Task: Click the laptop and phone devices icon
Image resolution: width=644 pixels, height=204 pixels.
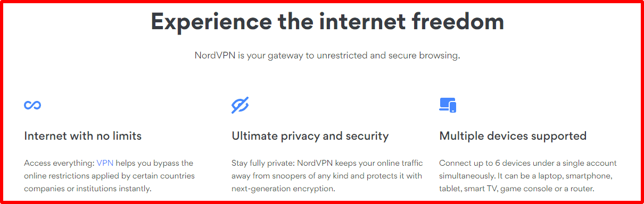Action: click(448, 105)
